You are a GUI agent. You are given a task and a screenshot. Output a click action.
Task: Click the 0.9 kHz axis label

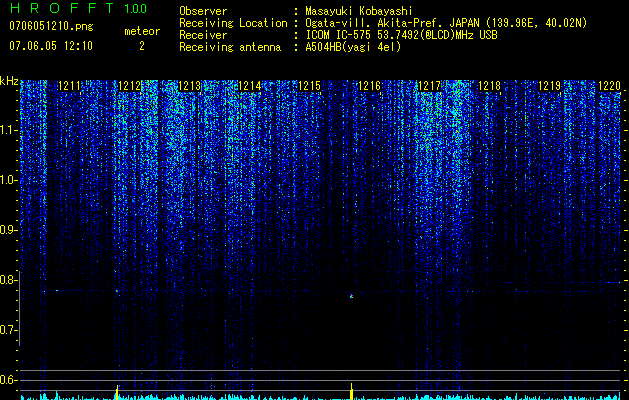8,230
